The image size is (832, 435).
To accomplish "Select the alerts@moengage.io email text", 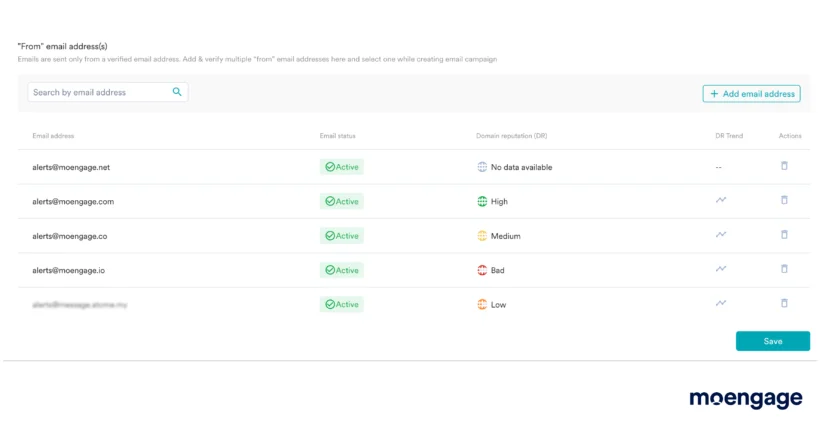I will pos(68,271).
